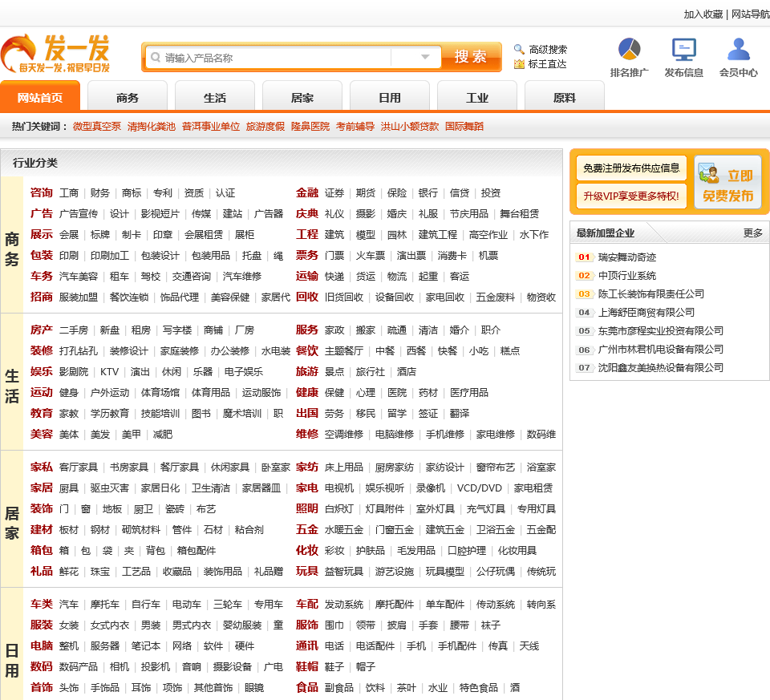Screen dimensions: 770x700
Task: Open the 排名推广 pie chart icon
Action: point(629,50)
